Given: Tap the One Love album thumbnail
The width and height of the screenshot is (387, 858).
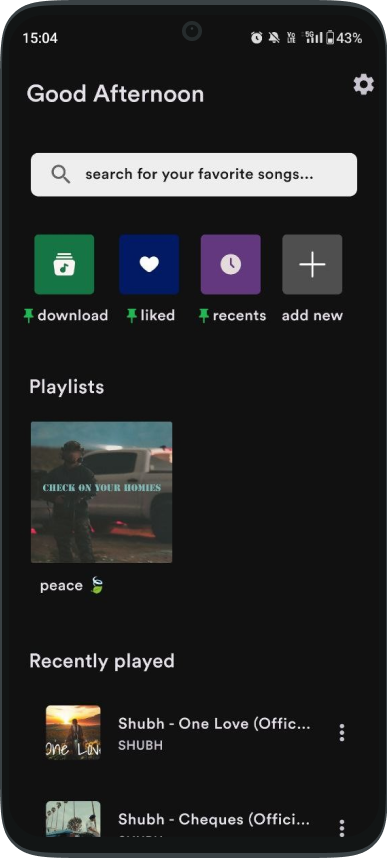Looking at the screenshot, I should pyautogui.click(x=73, y=732).
